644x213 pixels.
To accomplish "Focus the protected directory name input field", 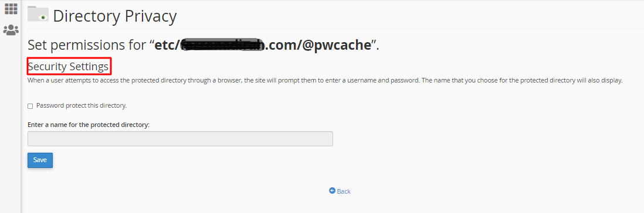I will point(180,139).
